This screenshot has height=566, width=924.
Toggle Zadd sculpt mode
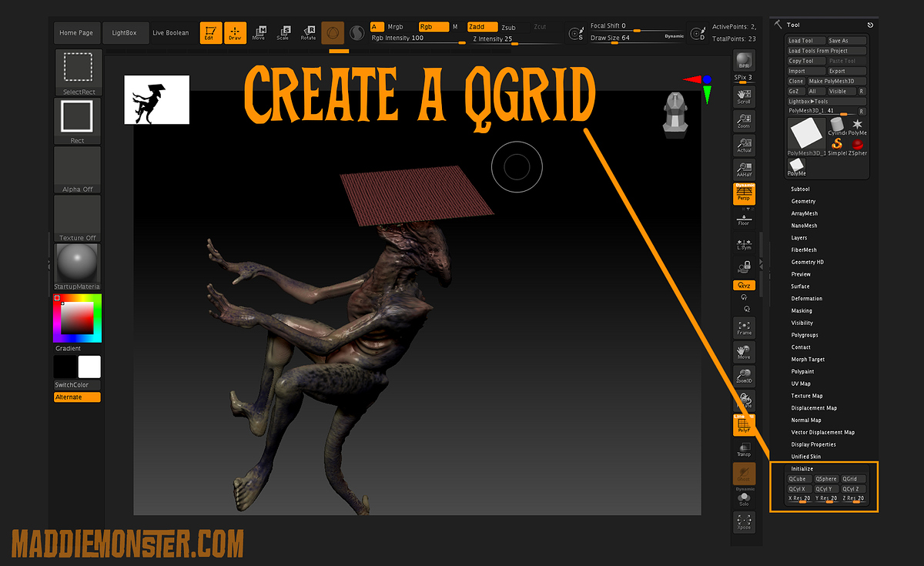(483, 27)
